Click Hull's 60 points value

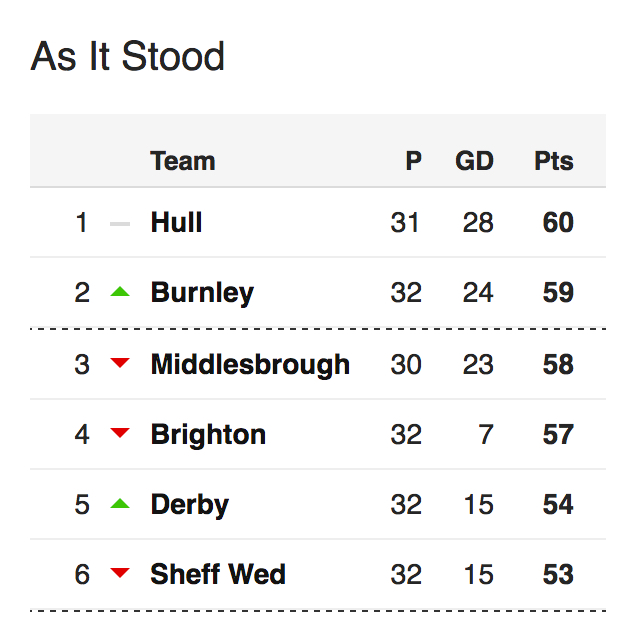(558, 222)
